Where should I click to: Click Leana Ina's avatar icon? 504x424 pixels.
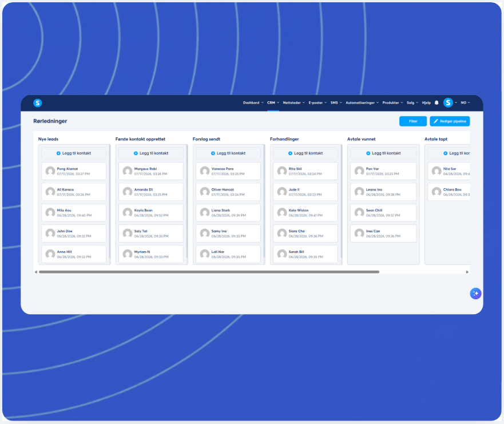(359, 192)
